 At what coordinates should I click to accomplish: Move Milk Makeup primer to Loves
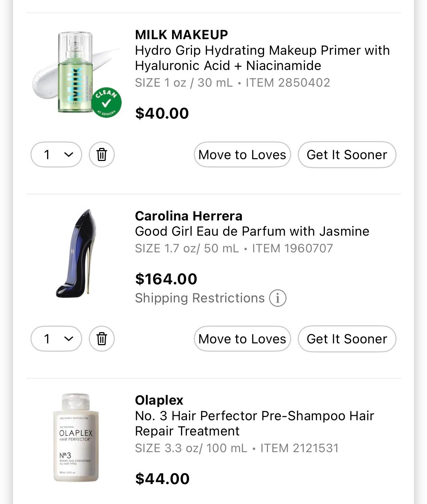(x=242, y=154)
